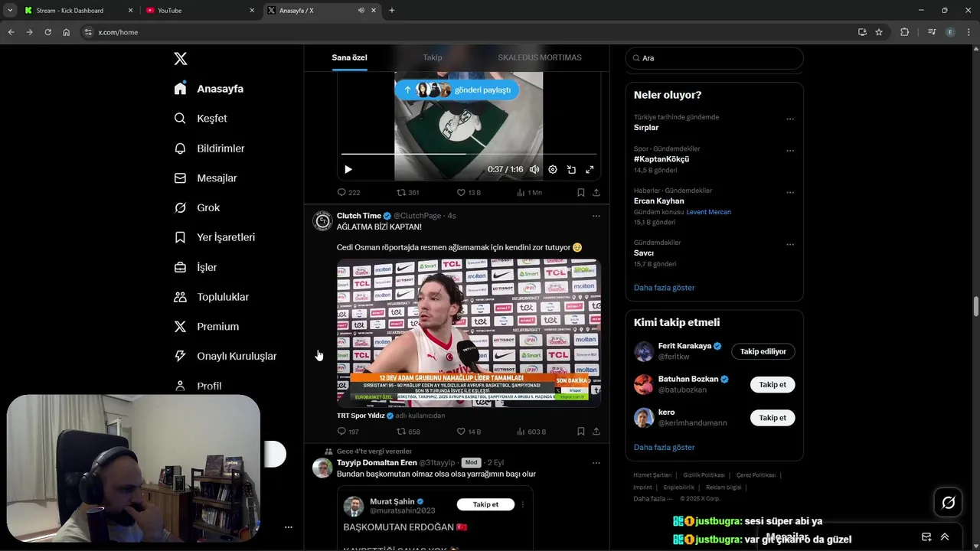Reply to post with 222 comments
The height and width of the screenshot is (551, 980).
(348, 193)
